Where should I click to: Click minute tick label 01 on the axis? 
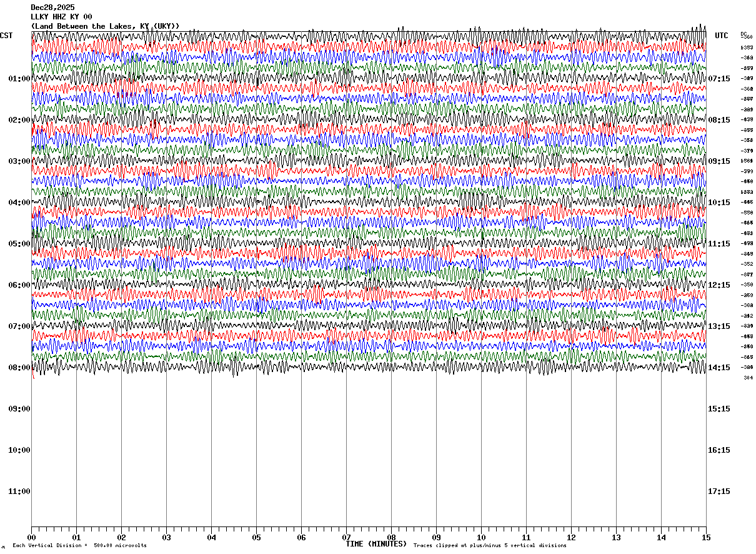point(76,538)
